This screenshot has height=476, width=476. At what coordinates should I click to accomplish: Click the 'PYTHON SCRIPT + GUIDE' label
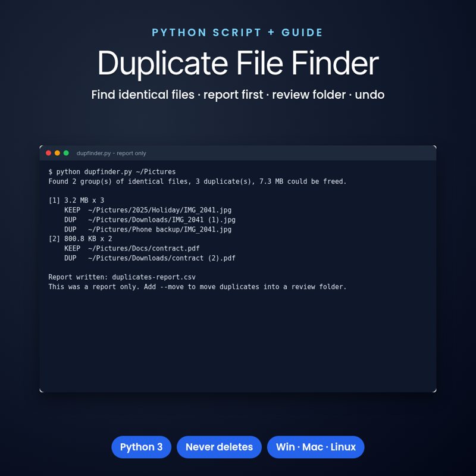tap(237, 33)
